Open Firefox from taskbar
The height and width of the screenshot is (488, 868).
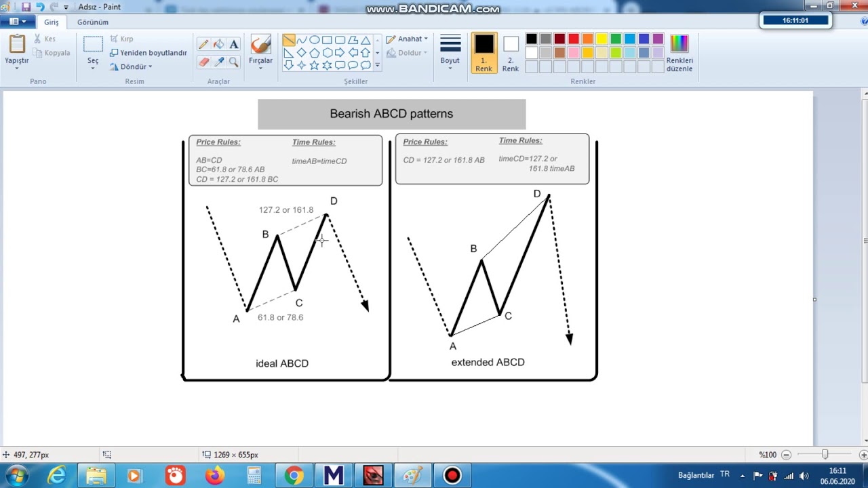[215, 476]
